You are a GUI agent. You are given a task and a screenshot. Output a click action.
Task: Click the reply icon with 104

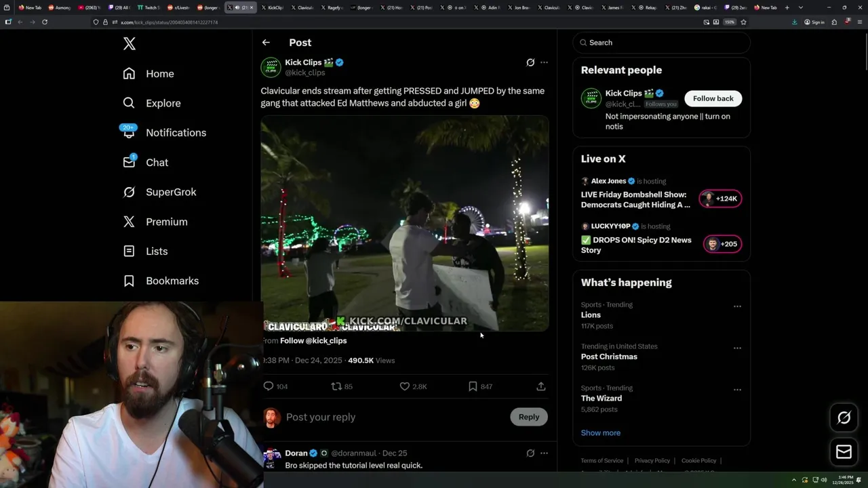coord(275,386)
